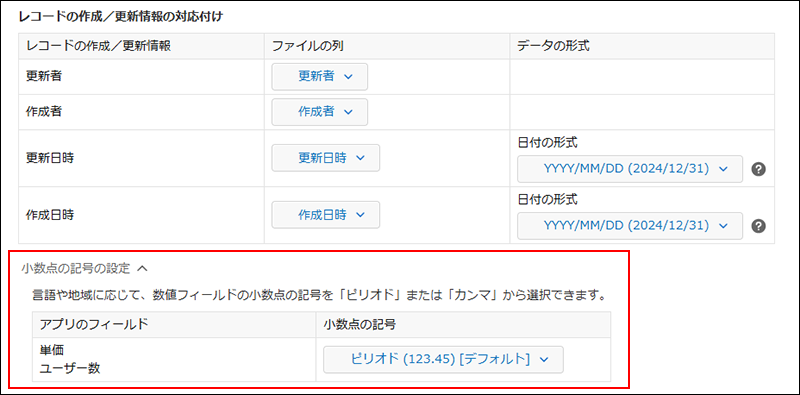The height and width of the screenshot is (395, 800).
Task: Open the 作成者 file column dropdown
Action: coord(319,112)
